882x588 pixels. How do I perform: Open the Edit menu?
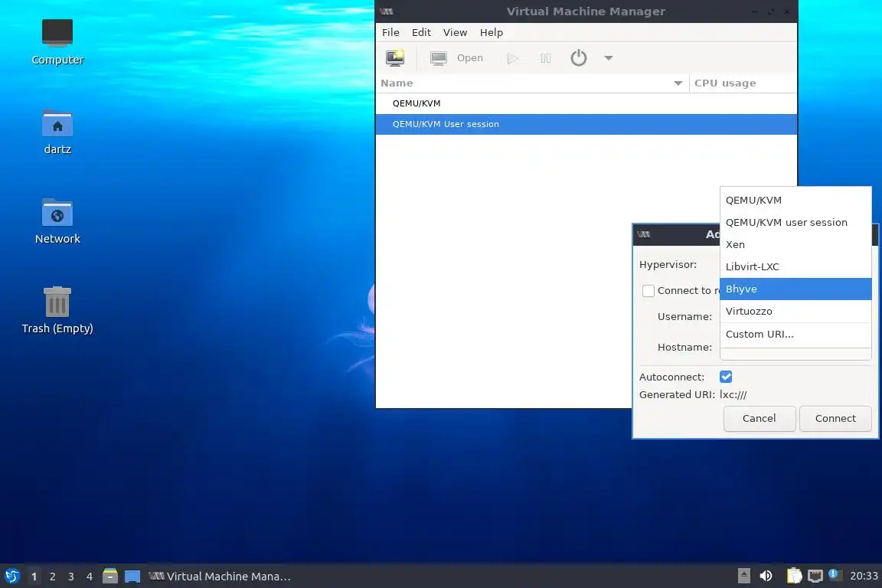[x=421, y=33]
